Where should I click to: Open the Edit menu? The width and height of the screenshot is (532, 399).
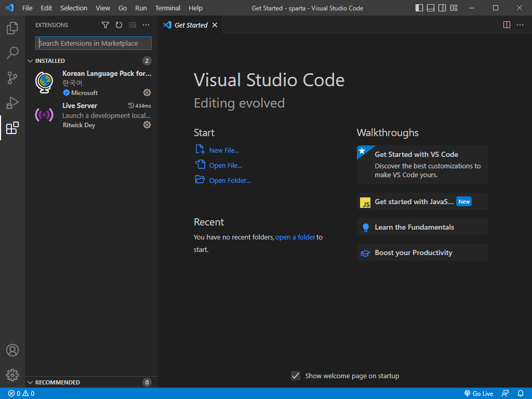[46, 8]
